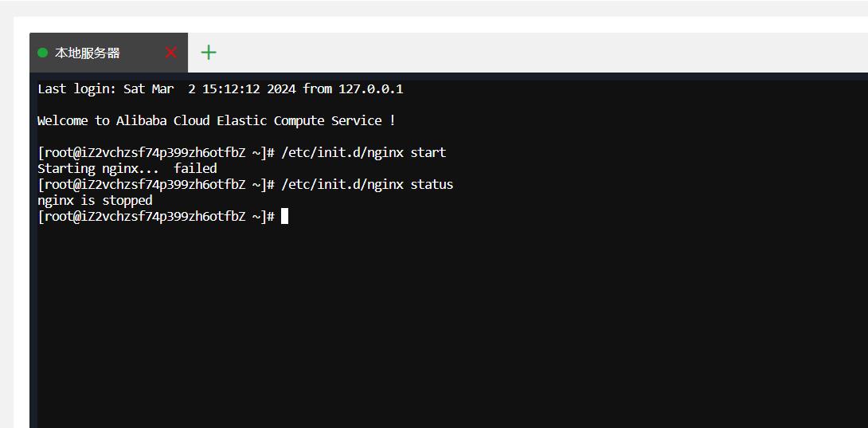Click 'Starting nginx...' output text
Screen dimensions: 868x428
tap(98, 168)
